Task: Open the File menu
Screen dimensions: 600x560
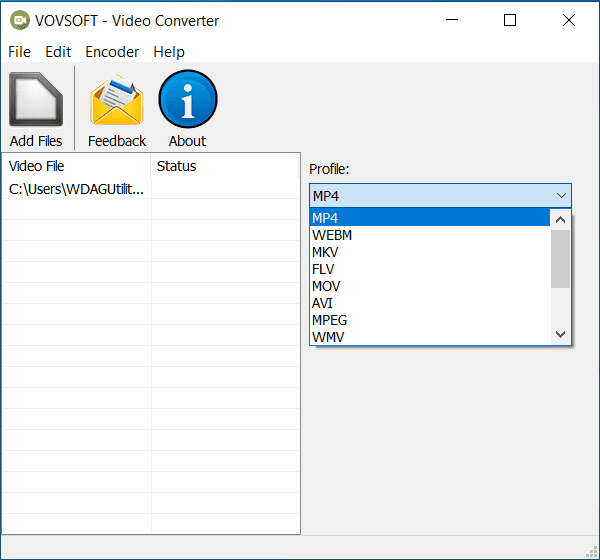Action: 20,52
